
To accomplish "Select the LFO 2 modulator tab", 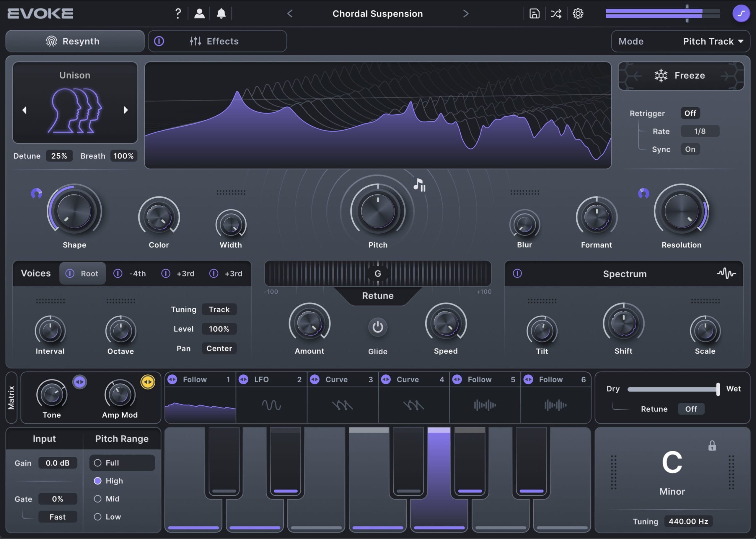I will click(271, 379).
